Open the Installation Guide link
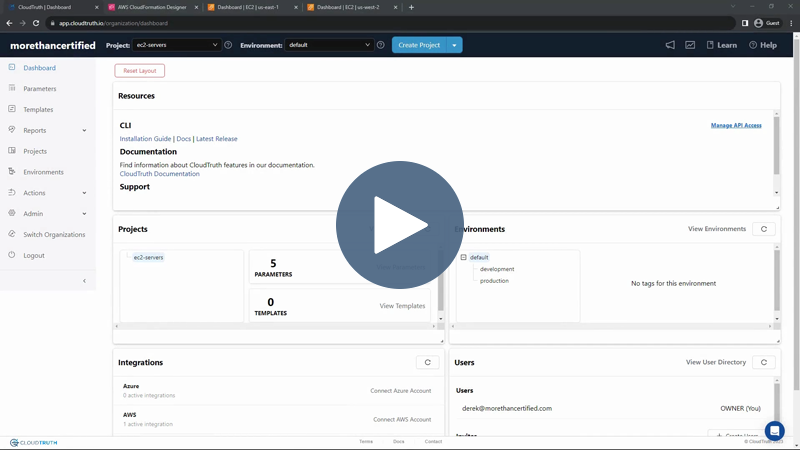800x450 pixels. 145,139
